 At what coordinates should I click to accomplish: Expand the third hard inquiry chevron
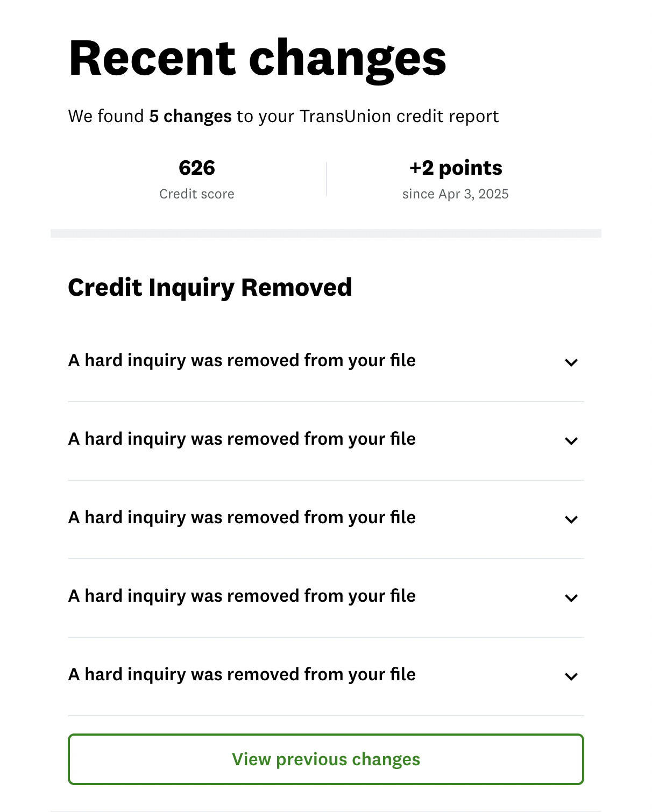pyautogui.click(x=571, y=519)
